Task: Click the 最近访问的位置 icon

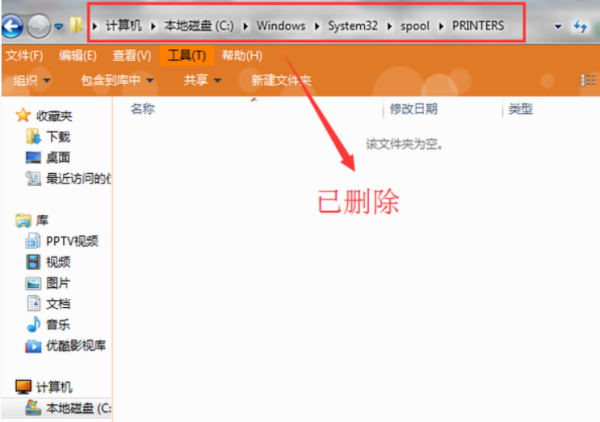Action: point(33,178)
